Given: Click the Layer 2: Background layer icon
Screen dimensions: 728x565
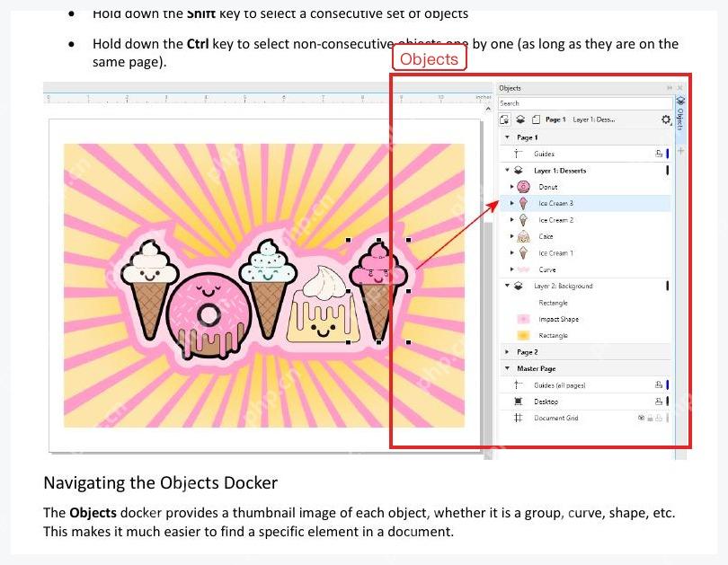Looking at the screenshot, I should (x=519, y=286).
